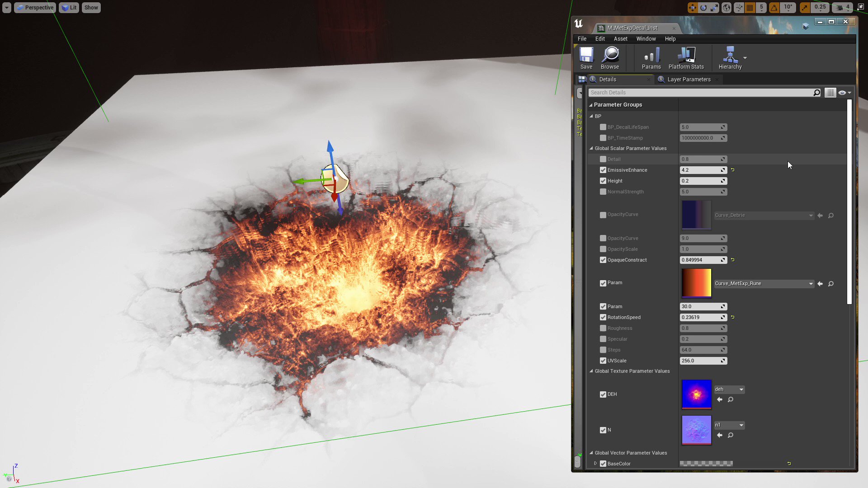Disable the EmissiveEnhance parameter checkbox
Screen dimensions: 868x488
coord(603,170)
